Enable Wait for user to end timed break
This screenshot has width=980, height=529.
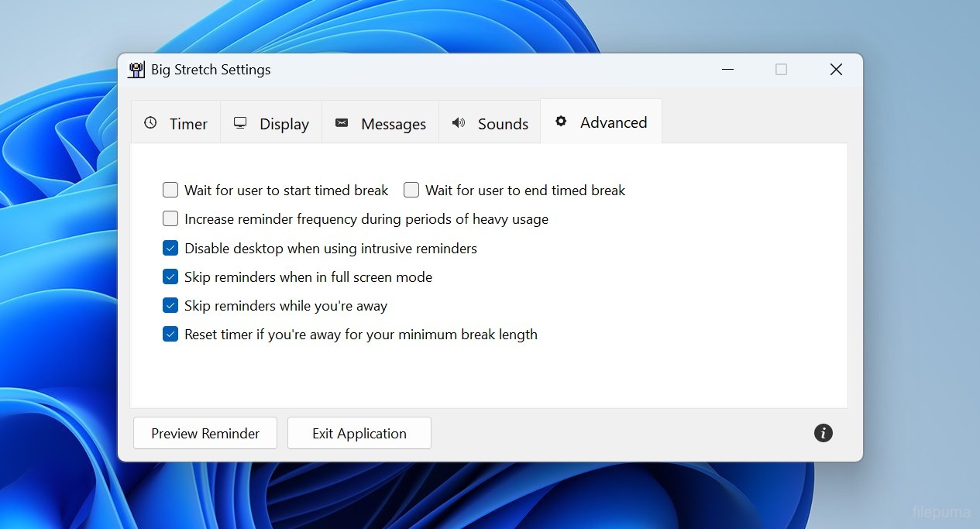[x=411, y=190]
